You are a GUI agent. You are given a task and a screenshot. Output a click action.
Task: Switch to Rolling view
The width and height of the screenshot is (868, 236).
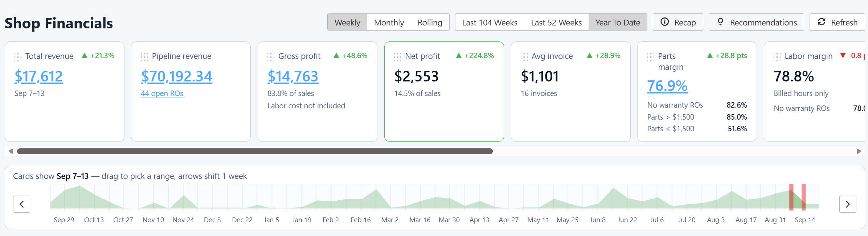(x=430, y=22)
